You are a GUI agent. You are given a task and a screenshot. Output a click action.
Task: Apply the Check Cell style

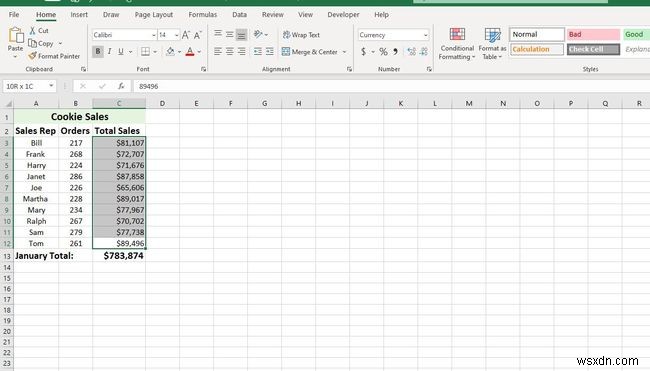[593, 49]
